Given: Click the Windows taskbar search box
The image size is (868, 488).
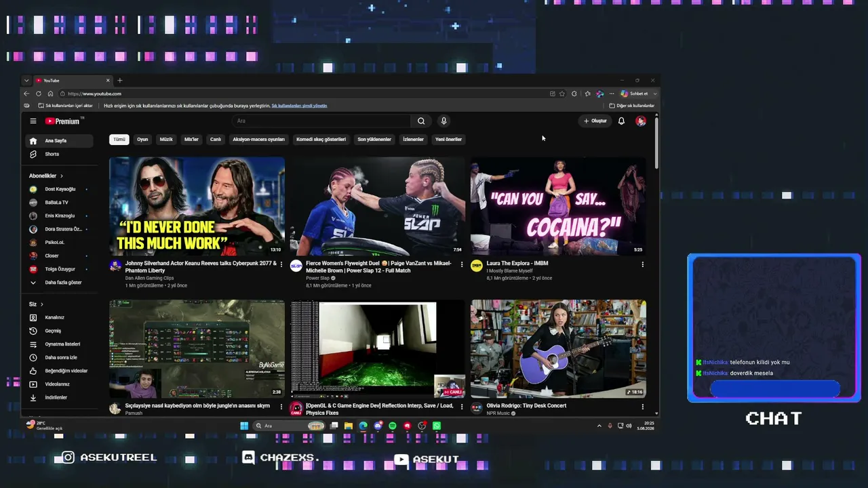Looking at the screenshot, I should pyautogui.click(x=289, y=426).
